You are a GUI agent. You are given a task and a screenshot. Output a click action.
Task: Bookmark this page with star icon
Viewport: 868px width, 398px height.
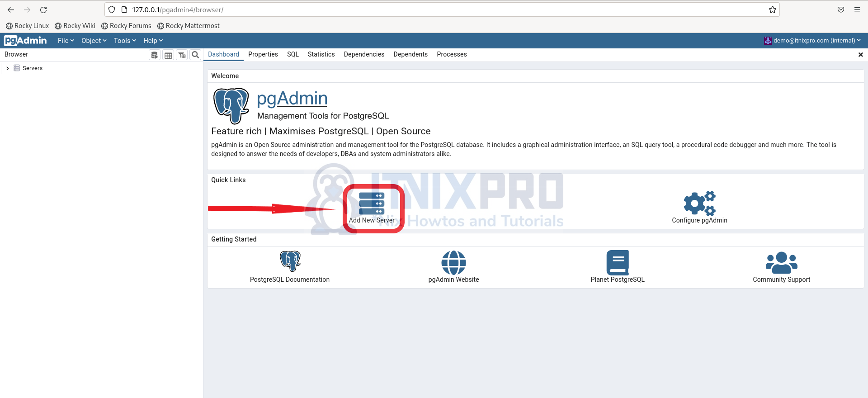point(773,9)
